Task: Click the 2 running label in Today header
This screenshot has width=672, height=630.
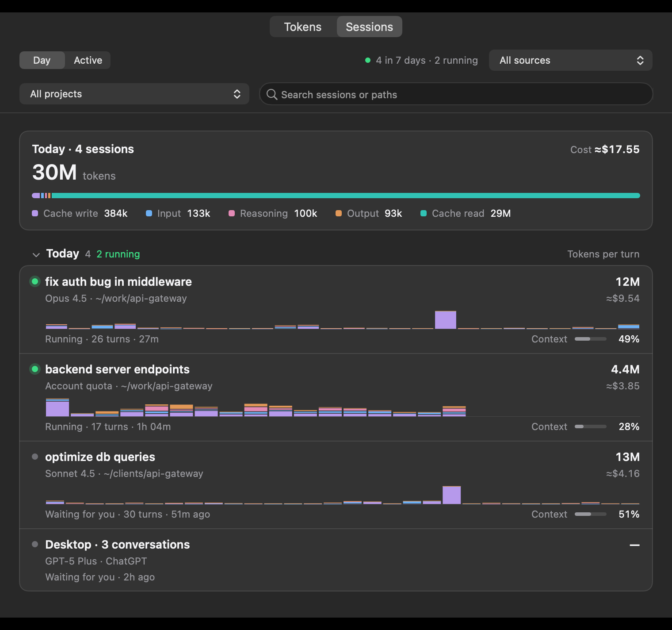Action: (x=118, y=254)
